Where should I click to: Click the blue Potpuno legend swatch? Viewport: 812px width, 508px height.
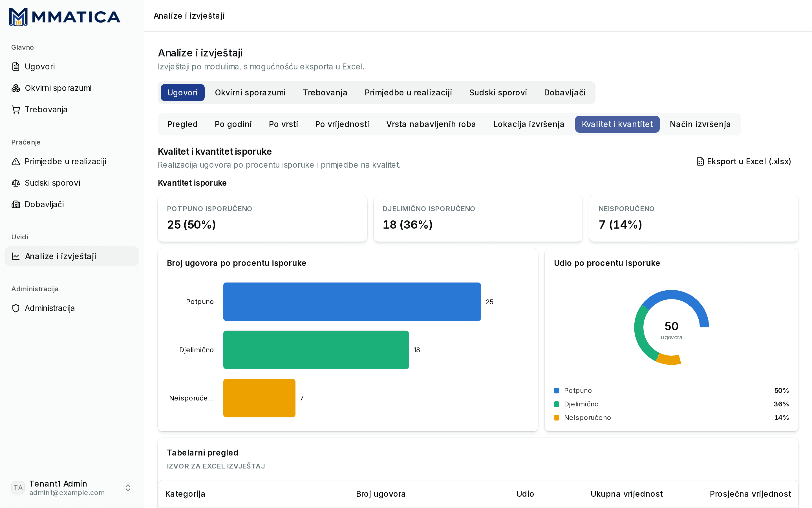pyautogui.click(x=557, y=391)
